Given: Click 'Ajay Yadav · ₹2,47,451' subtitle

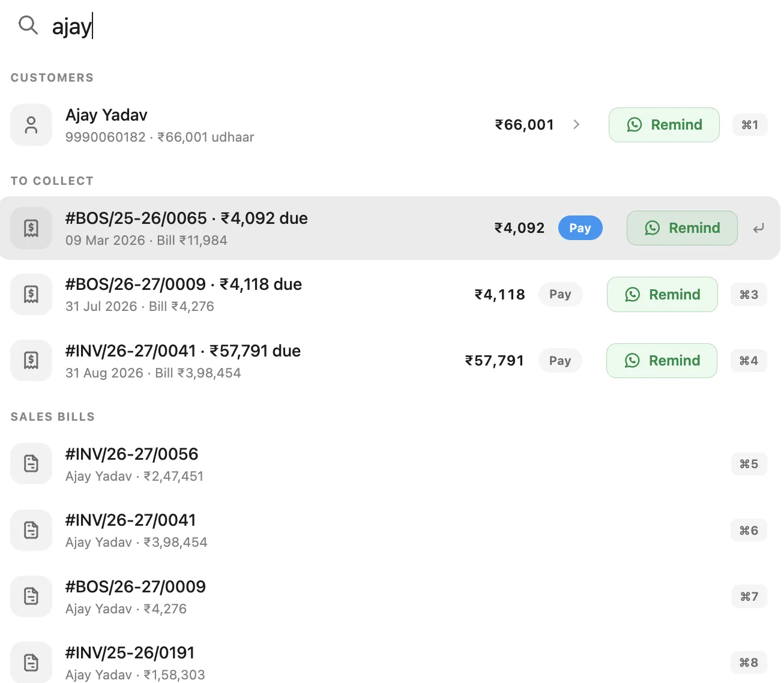Looking at the screenshot, I should click(134, 477).
